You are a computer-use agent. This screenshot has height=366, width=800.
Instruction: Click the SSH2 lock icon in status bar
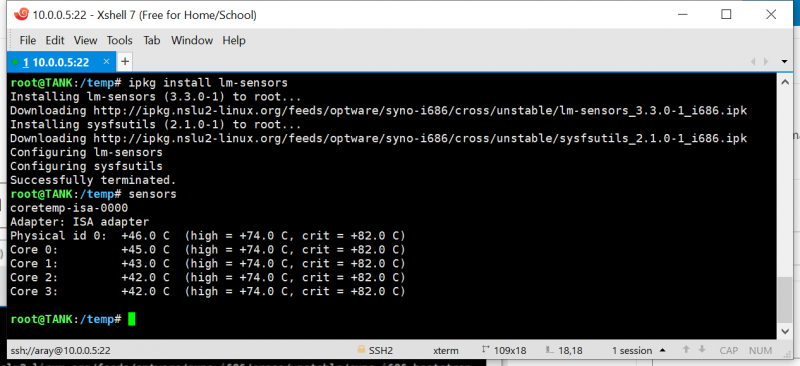(x=361, y=350)
